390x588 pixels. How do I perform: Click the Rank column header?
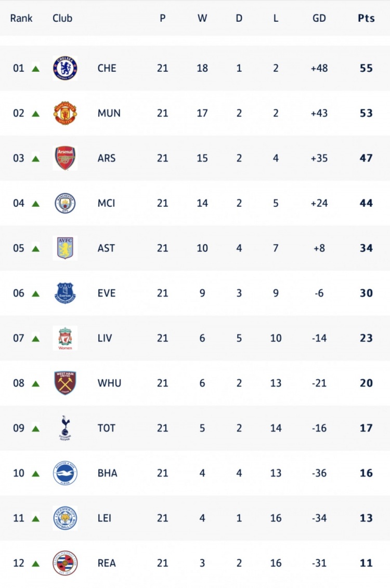(21, 18)
